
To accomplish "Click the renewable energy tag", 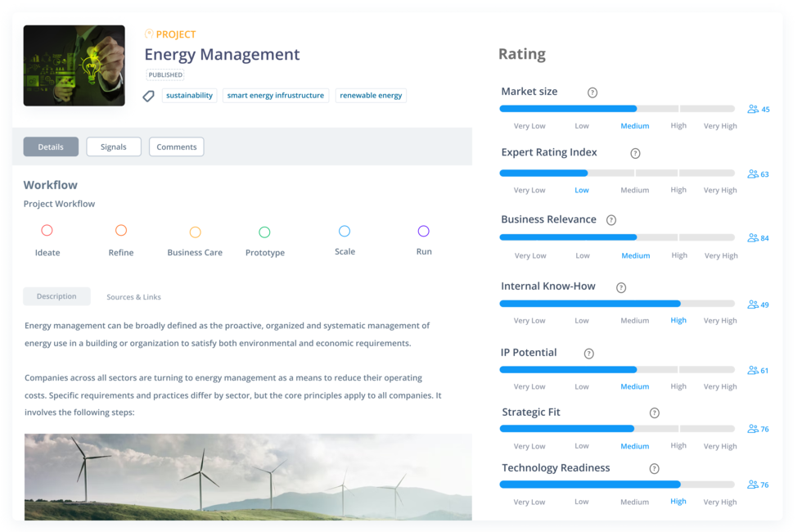I will (x=371, y=96).
